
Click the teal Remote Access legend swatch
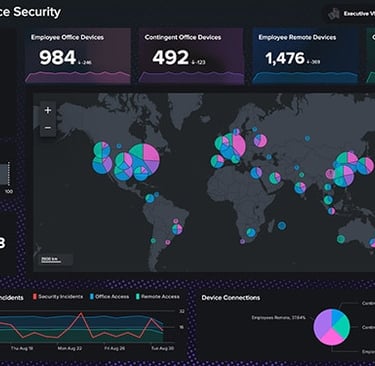tap(138, 296)
